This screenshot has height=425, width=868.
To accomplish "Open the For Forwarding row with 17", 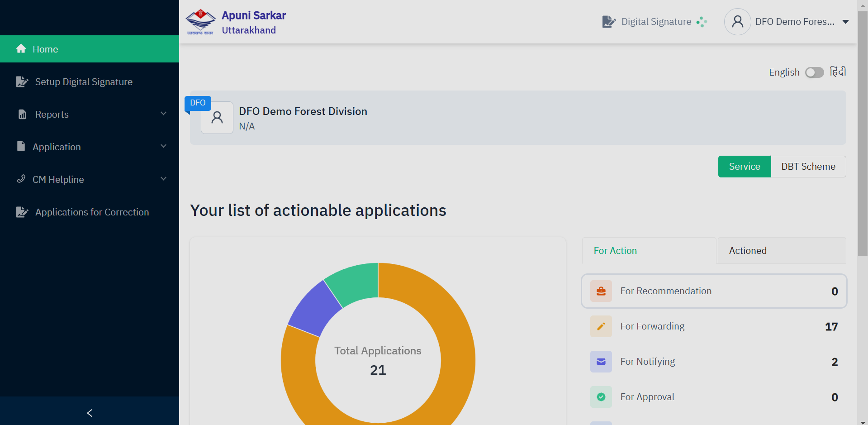I will 714,326.
